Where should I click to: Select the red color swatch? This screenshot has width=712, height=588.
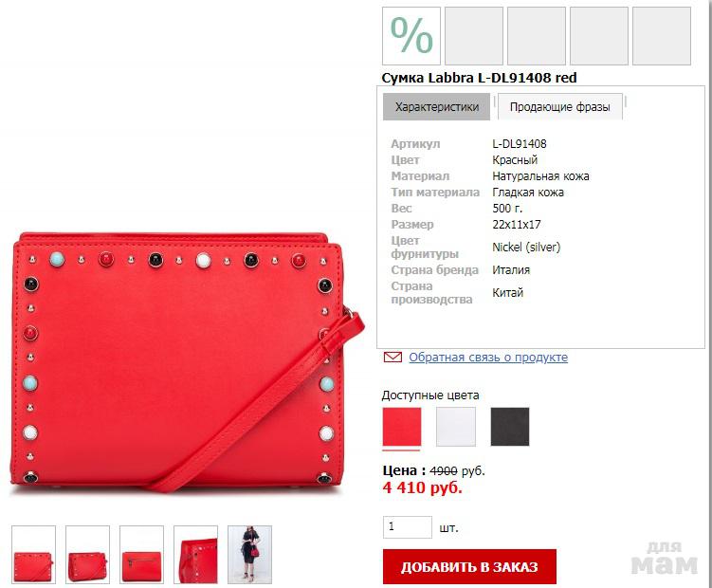point(402,427)
